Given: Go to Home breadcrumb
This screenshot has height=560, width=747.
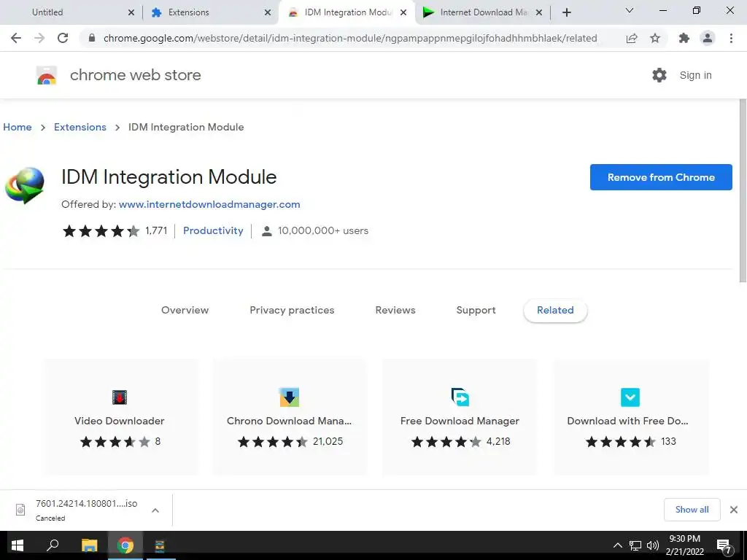Looking at the screenshot, I should coord(18,127).
